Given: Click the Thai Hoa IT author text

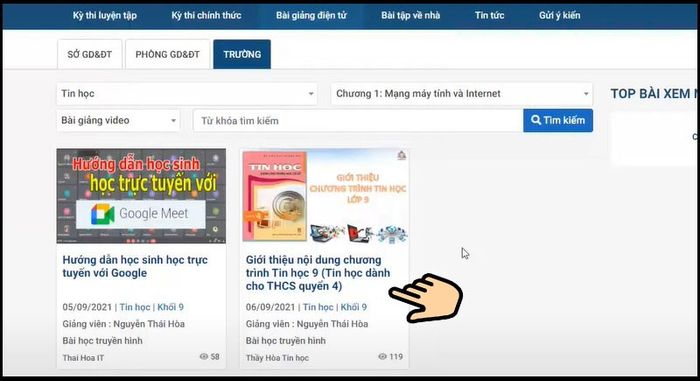Looking at the screenshot, I should [x=83, y=358].
